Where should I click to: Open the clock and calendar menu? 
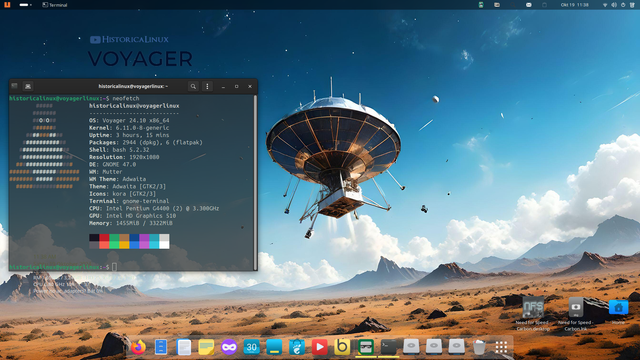(x=574, y=5)
